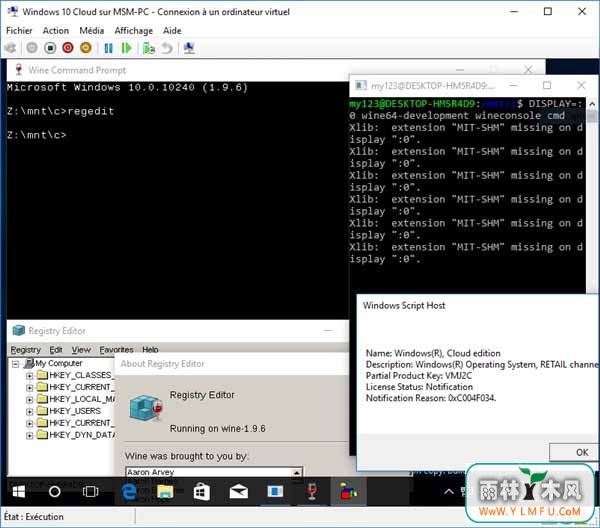The image size is (600, 528).
Task: Click the red Shut Down toolbar icon
Action: click(68, 48)
